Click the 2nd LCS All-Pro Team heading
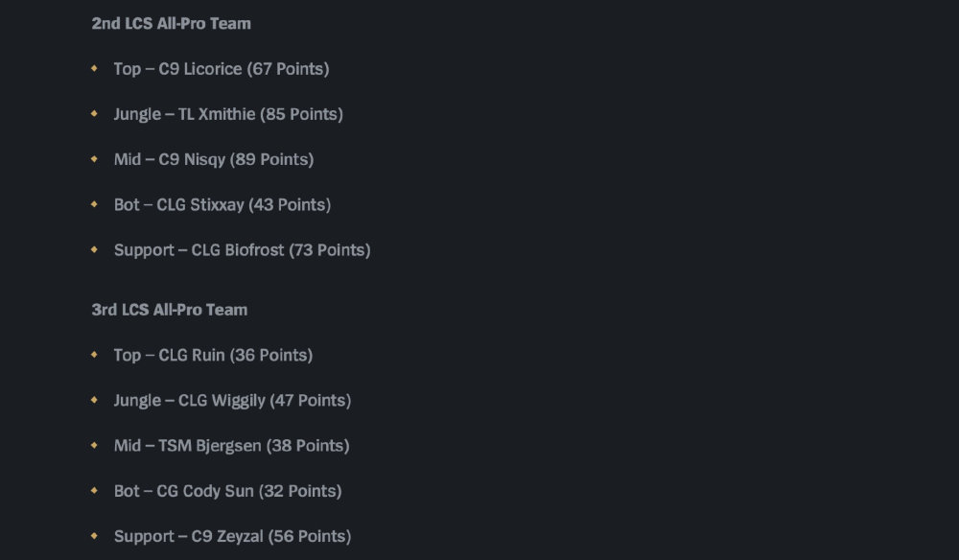 click(171, 23)
